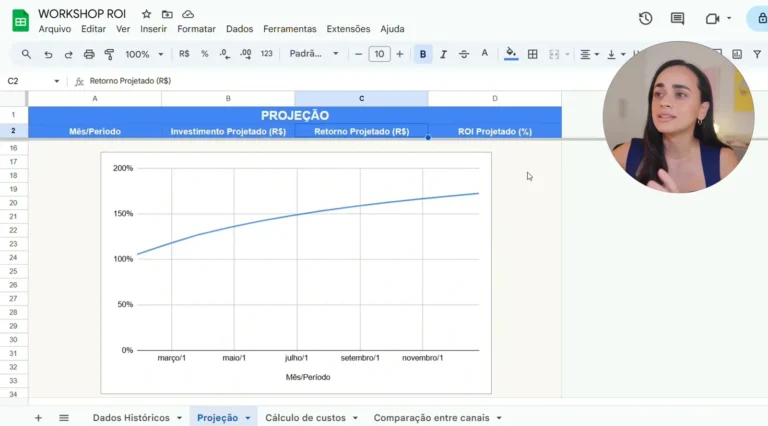Screen dimensions: 768x426
Task: Click the add new sheet plus button
Action: tap(38, 417)
